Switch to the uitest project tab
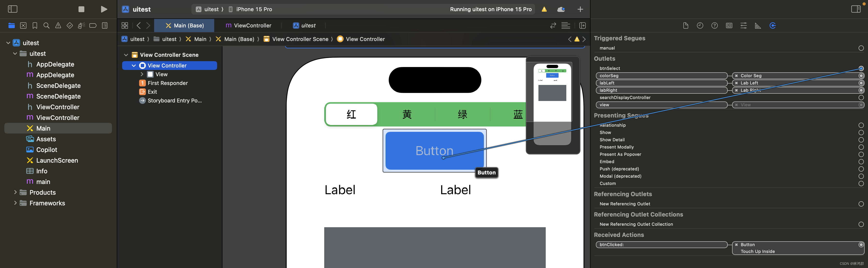Viewport: 868px width, 268px height. pyautogui.click(x=304, y=26)
